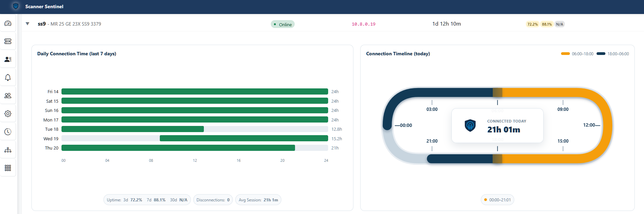Click the 12 hour axis tick label
This screenshot has width=644, height=214.
pos(195,160)
